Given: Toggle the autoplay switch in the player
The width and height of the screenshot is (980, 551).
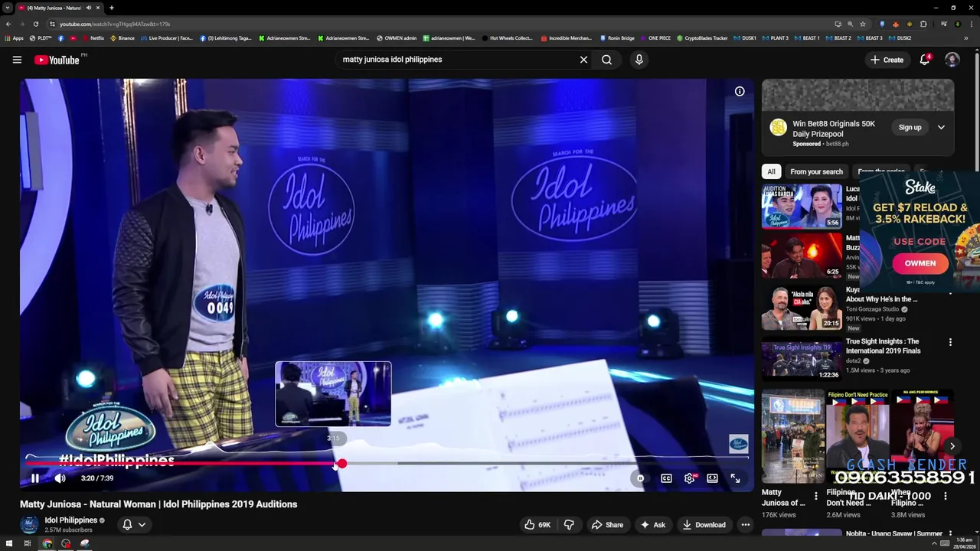Looking at the screenshot, I should click(640, 478).
